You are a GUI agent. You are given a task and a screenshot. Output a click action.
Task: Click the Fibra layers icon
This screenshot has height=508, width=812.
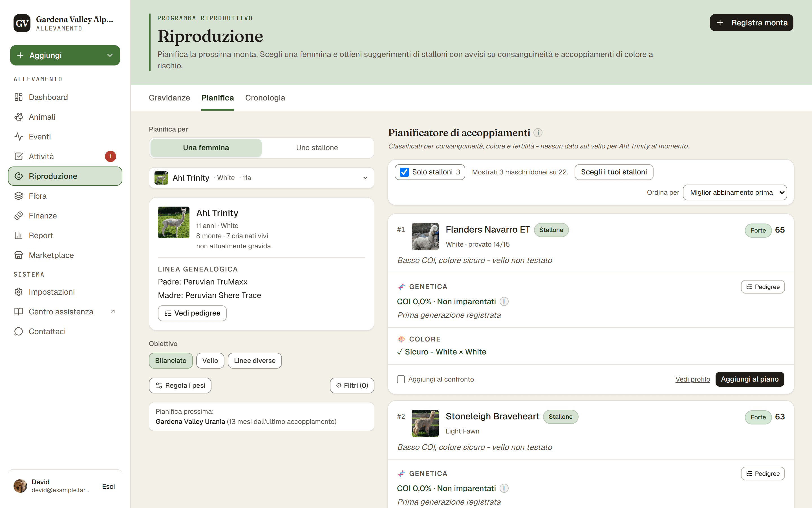click(x=18, y=196)
